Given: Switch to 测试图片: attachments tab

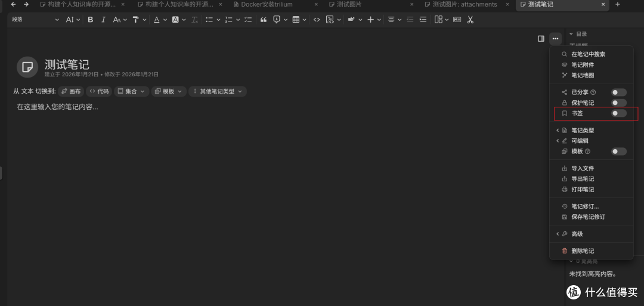Looking at the screenshot, I should 467,4.
